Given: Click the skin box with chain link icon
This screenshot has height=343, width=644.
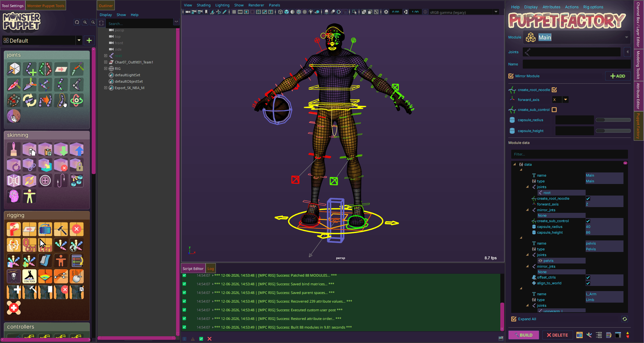Looking at the screenshot, I should pyautogui.click(x=30, y=165).
